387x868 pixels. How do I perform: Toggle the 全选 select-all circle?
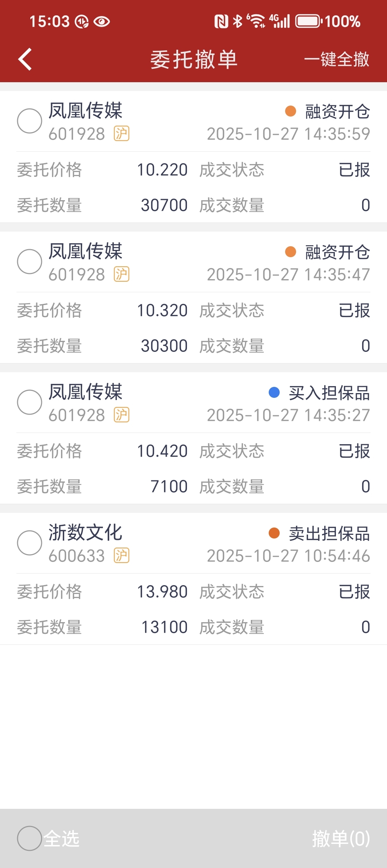(30, 838)
